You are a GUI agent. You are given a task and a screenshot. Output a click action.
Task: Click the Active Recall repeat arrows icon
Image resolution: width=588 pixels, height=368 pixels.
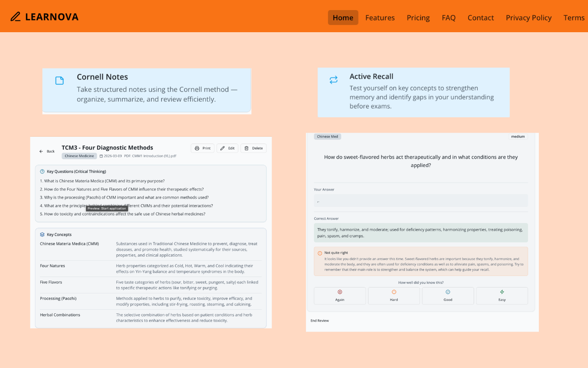[x=334, y=80]
